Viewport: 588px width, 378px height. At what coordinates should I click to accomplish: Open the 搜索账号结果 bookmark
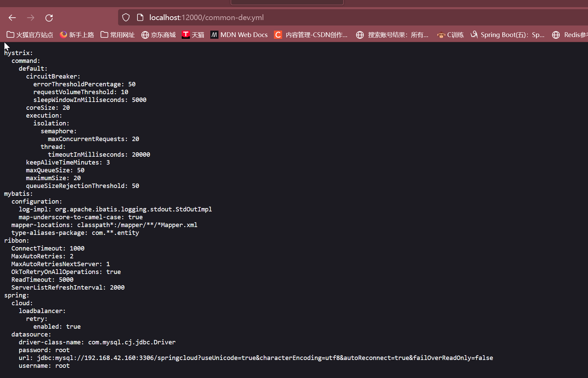click(x=392, y=35)
